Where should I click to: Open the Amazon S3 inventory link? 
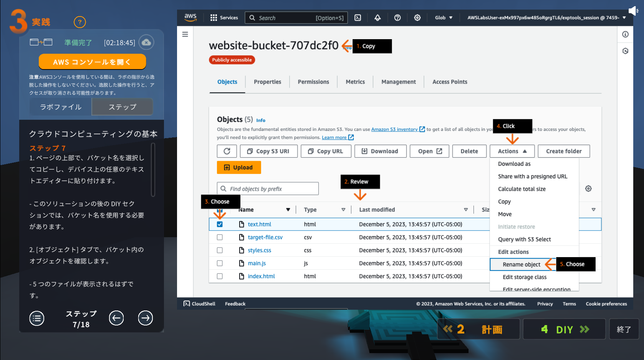point(394,129)
